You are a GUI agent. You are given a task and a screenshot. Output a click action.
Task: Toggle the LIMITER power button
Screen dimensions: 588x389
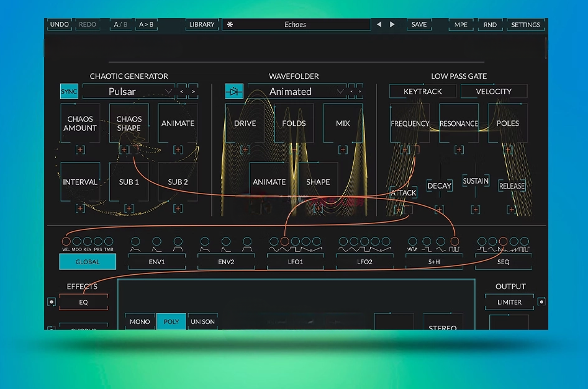point(541,302)
